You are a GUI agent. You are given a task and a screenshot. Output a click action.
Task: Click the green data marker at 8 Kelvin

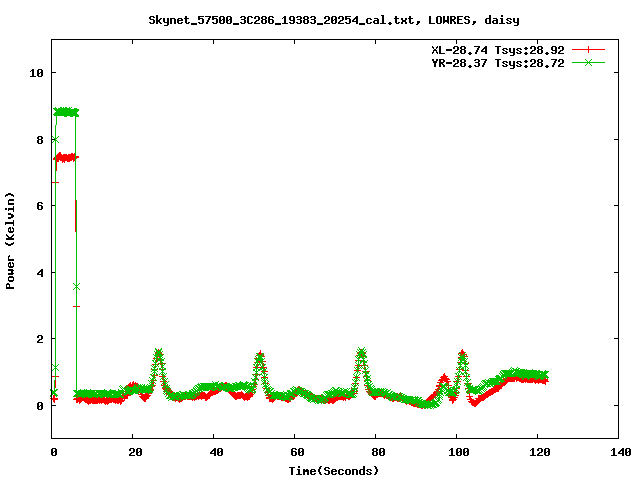pyautogui.click(x=56, y=140)
